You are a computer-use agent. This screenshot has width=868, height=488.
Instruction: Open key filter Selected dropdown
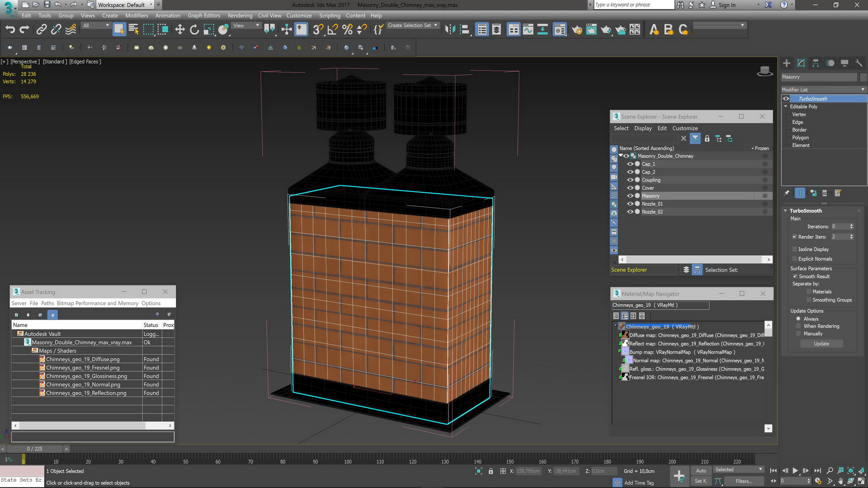coord(738,470)
